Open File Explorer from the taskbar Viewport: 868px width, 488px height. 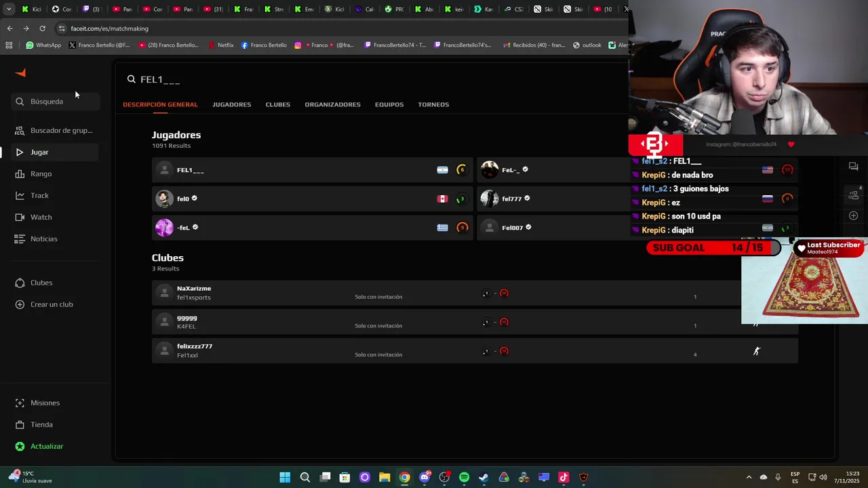pyautogui.click(x=384, y=477)
